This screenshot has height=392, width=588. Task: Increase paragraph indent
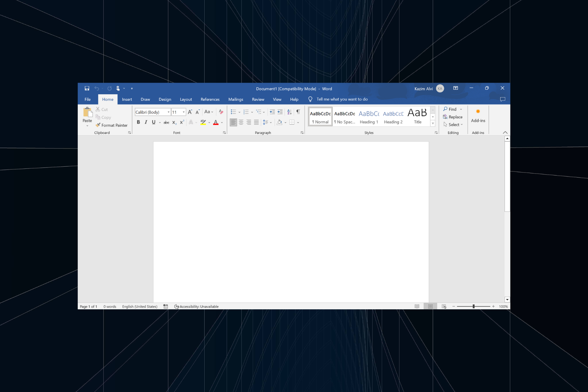click(x=280, y=112)
